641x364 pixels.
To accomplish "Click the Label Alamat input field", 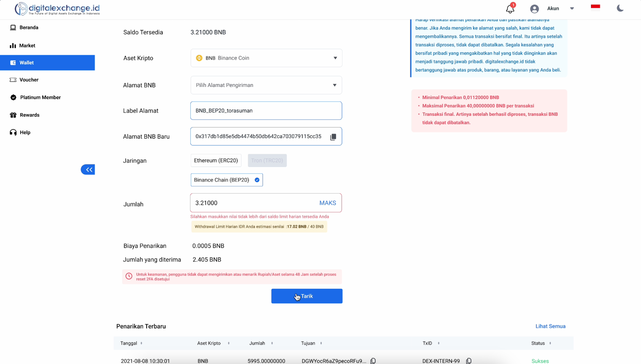I will pyautogui.click(x=266, y=111).
